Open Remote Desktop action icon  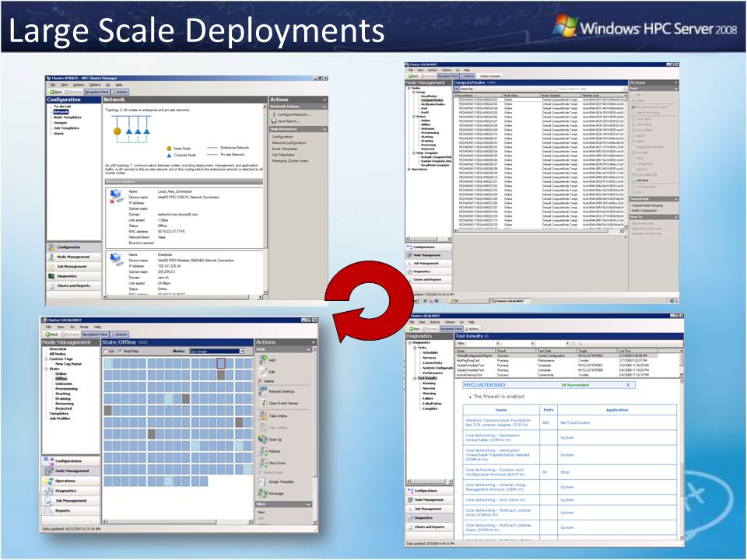pos(262,391)
